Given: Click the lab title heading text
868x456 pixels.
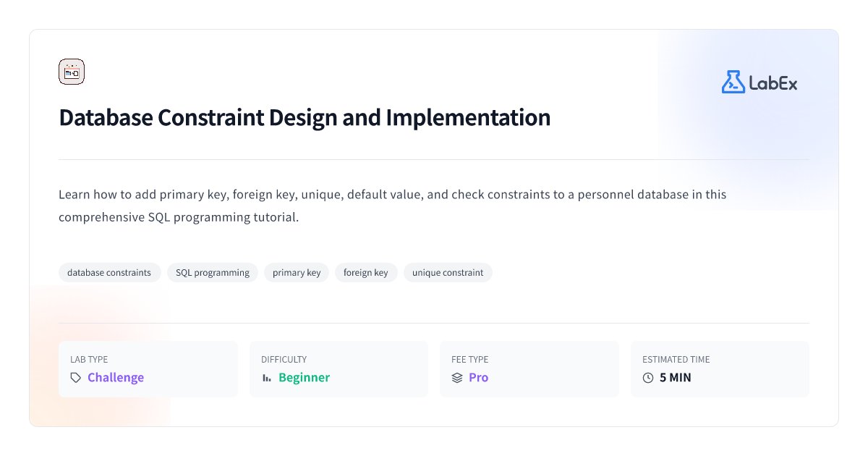Looking at the screenshot, I should coord(305,117).
